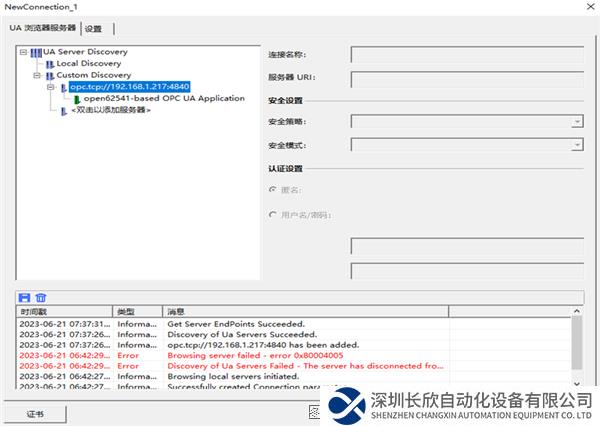
Task: Collapse the UA Server Discovery tree root
Action: coord(23,51)
